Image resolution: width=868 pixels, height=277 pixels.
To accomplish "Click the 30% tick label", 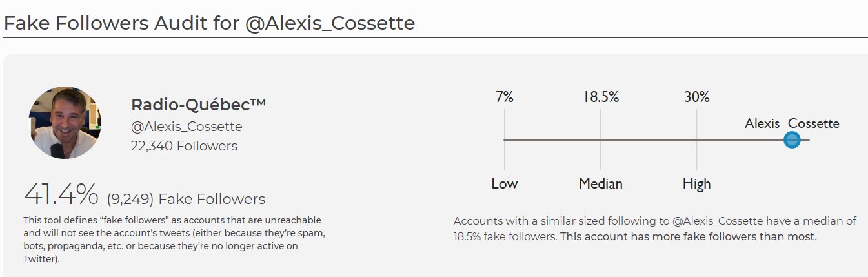I will pos(696,97).
